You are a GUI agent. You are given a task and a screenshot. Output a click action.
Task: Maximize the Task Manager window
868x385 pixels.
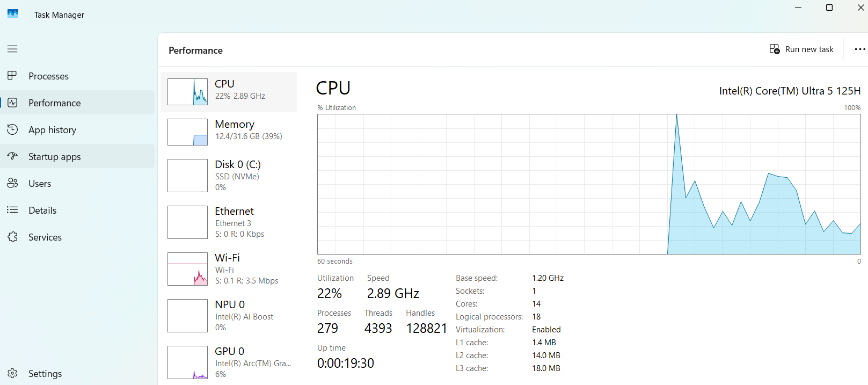tap(829, 8)
